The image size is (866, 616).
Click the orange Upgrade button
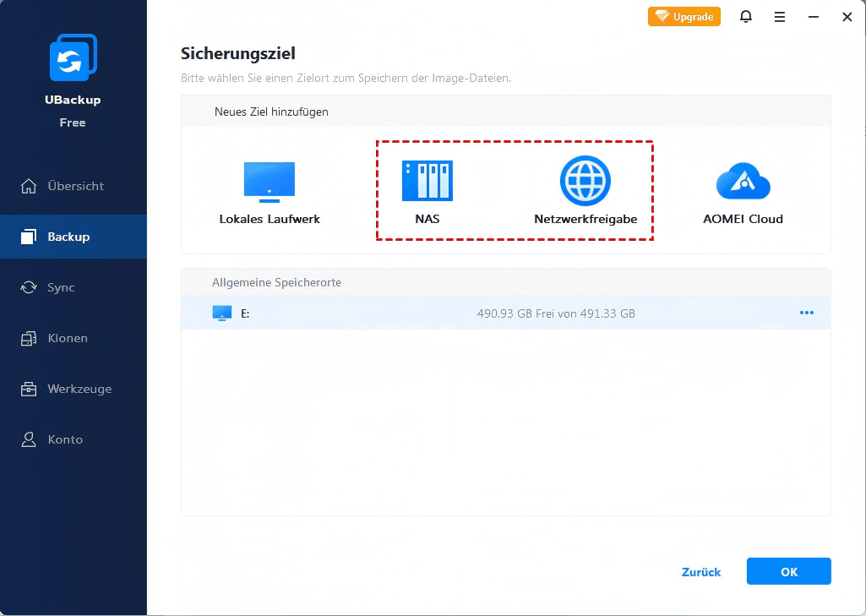tap(684, 16)
